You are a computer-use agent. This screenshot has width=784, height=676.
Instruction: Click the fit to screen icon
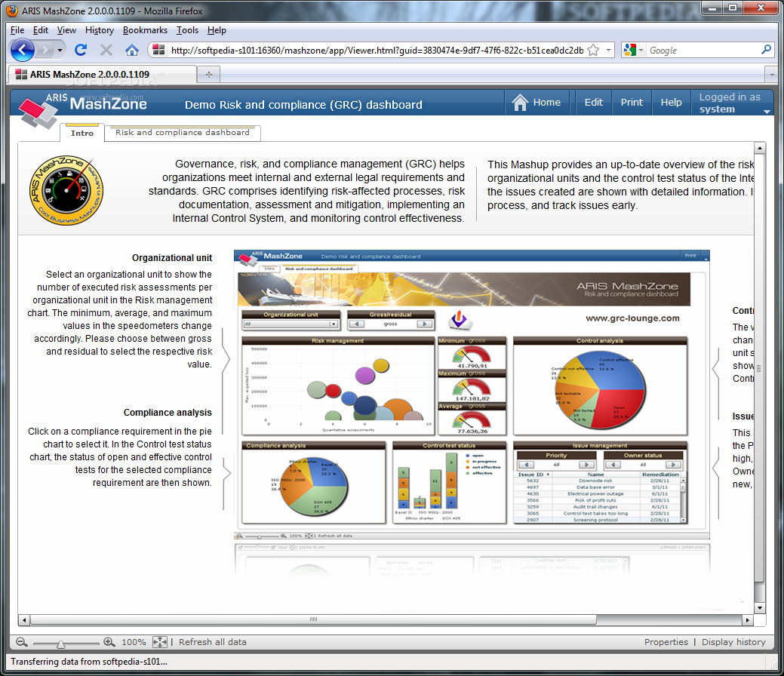[x=160, y=642]
